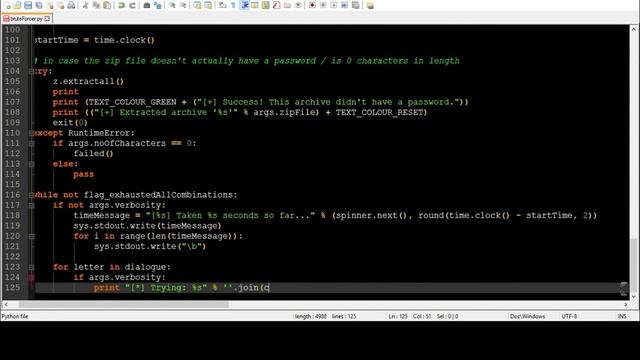Click the fold marker at line 124
The image size is (640, 360).
(31, 278)
